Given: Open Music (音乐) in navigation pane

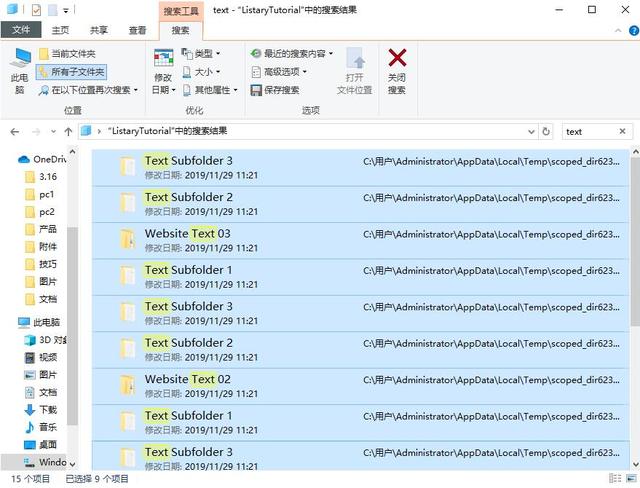Looking at the screenshot, I should click(x=41, y=427).
